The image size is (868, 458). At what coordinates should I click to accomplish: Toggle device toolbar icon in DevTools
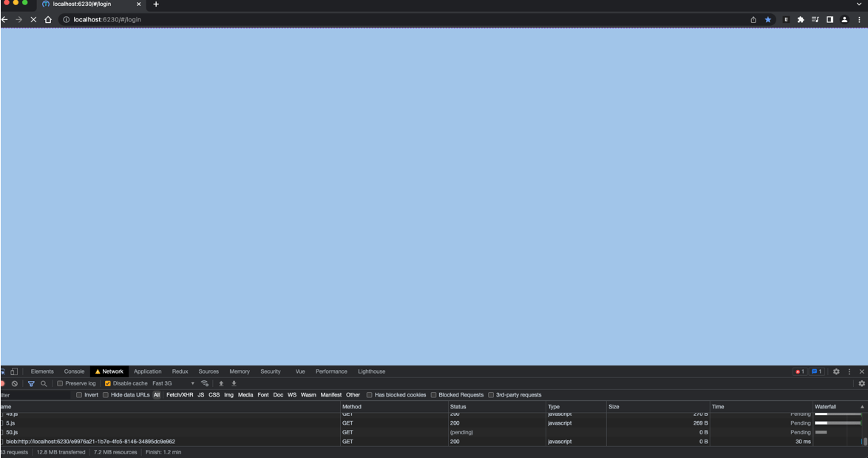pyautogui.click(x=14, y=371)
